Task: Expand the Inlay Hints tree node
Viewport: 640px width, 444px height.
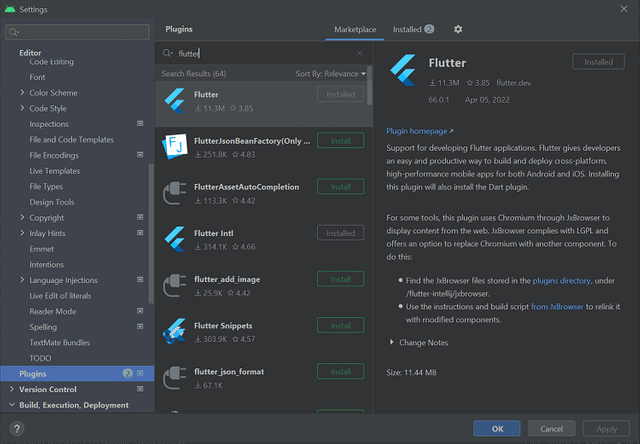Action: [x=22, y=233]
